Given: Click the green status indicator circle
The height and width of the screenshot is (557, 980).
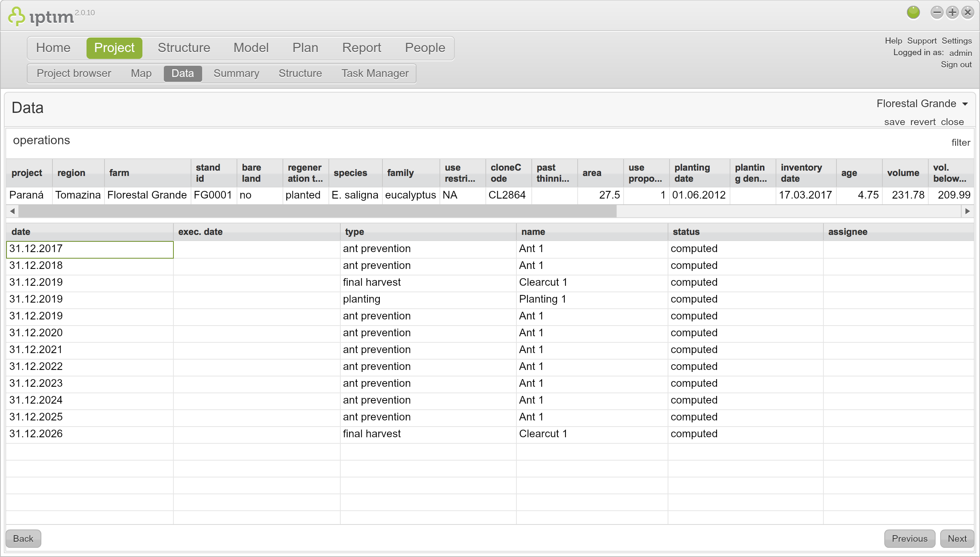Looking at the screenshot, I should point(913,13).
